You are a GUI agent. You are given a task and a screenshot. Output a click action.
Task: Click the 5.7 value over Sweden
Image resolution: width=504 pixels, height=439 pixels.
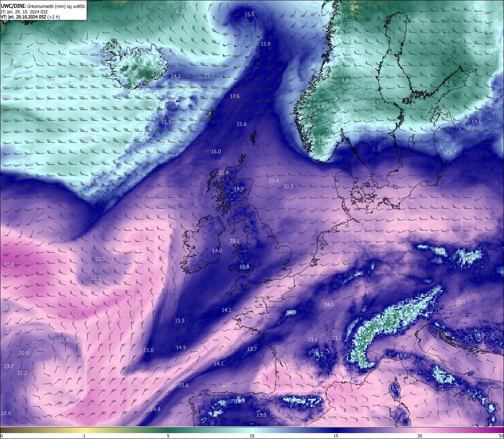pos(376,103)
